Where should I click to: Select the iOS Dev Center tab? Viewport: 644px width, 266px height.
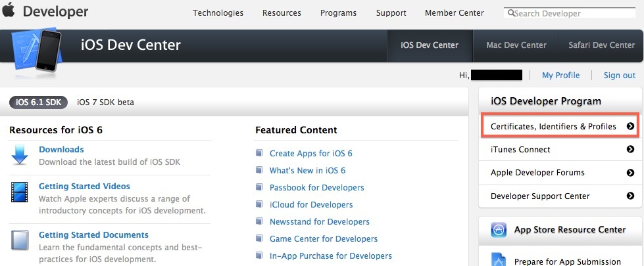click(x=430, y=45)
